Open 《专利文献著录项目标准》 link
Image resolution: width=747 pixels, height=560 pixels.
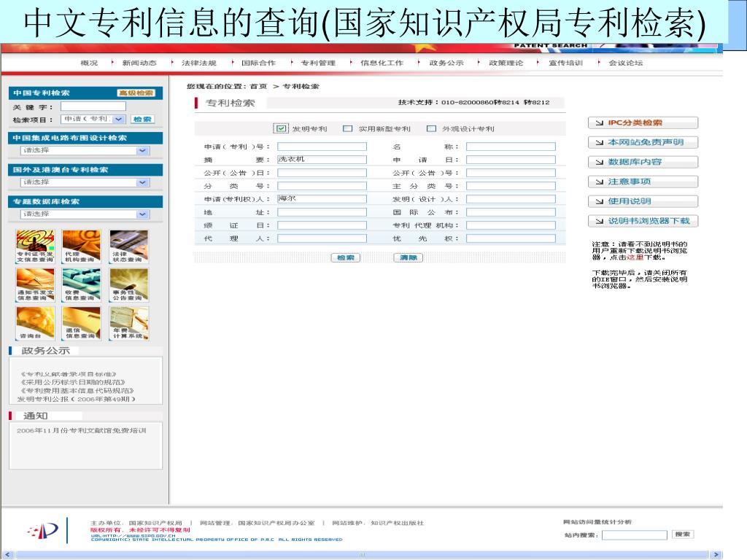click(x=68, y=374)
